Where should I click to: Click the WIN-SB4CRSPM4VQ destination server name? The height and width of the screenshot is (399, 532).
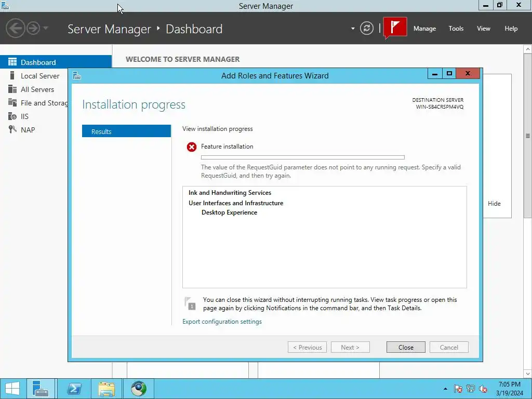tap(440, 107)
